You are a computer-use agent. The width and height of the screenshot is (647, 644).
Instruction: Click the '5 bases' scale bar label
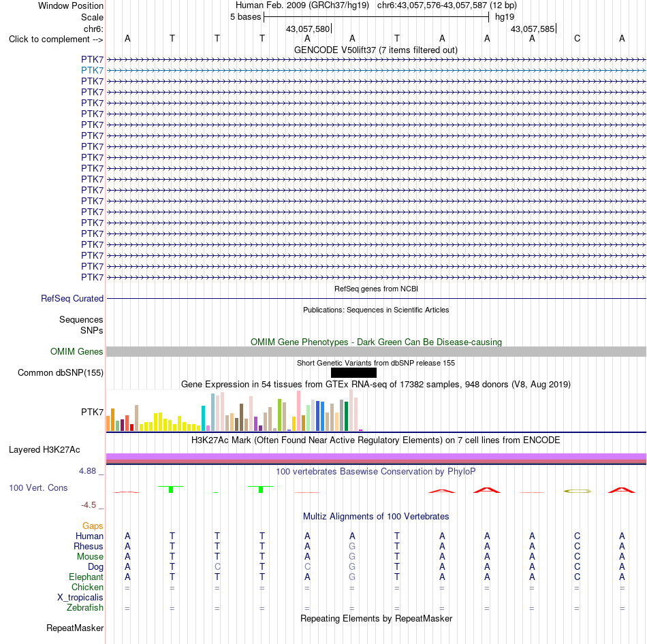click(245, 17)
